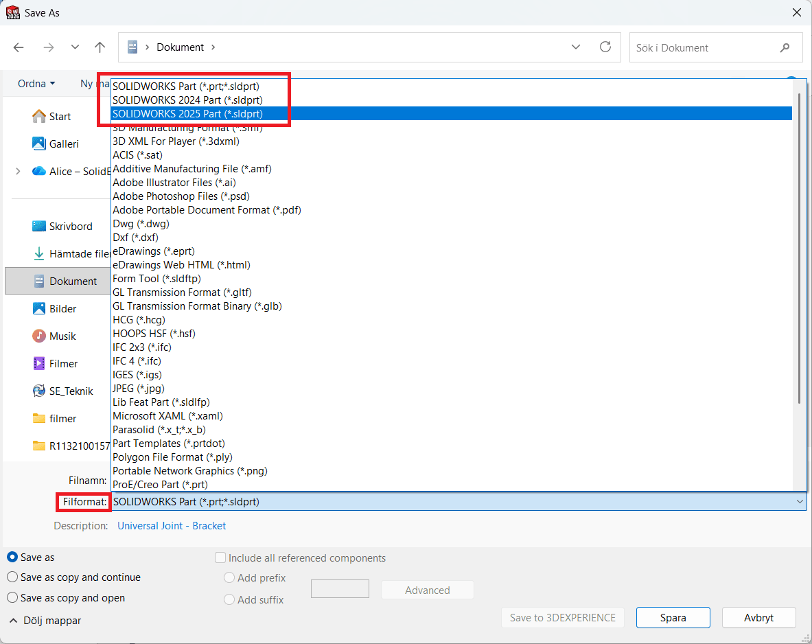Open Musik in the sidebar
Viewport: 812px width, 644px height.
coord(54,336)
